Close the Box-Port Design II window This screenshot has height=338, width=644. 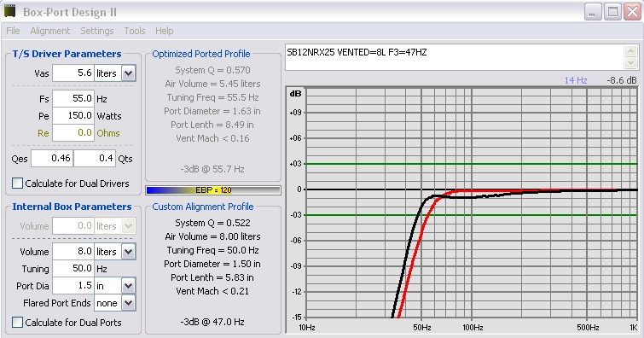[633, 12]
